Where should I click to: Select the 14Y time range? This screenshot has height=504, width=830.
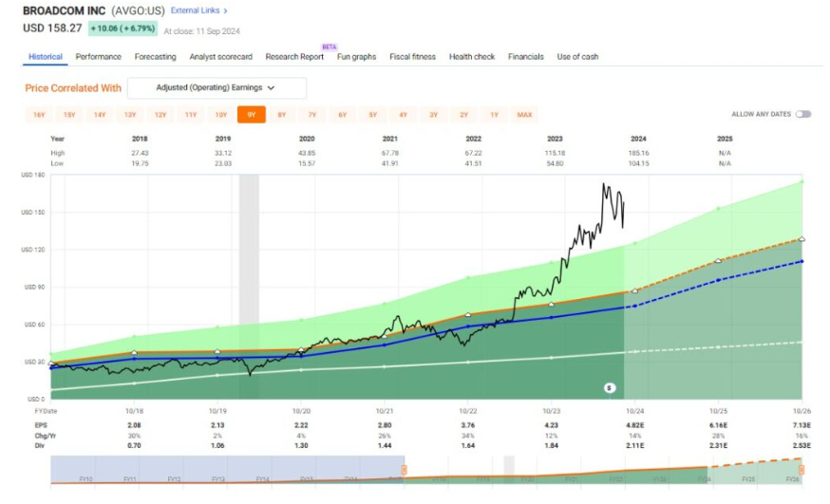coord(100,115)
